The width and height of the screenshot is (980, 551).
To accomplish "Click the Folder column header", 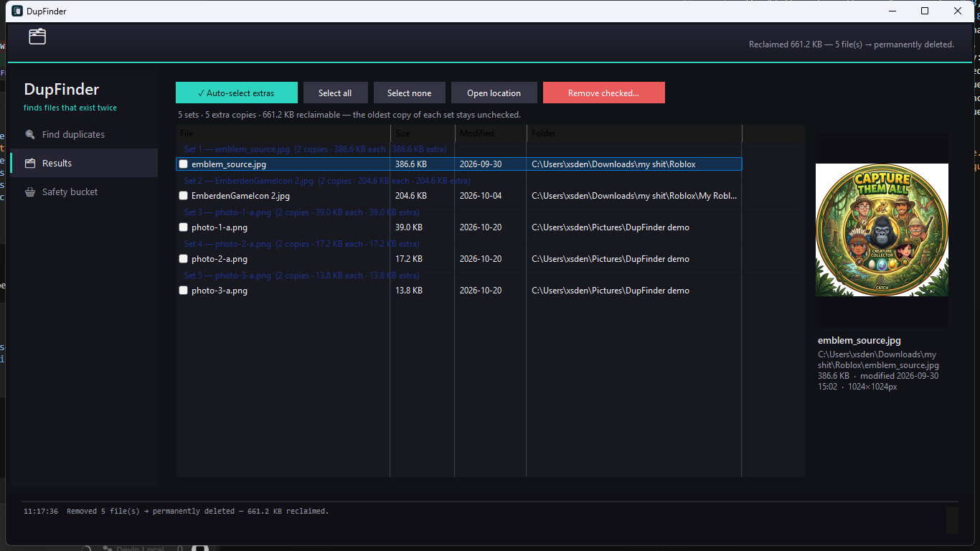I will 634,133.
